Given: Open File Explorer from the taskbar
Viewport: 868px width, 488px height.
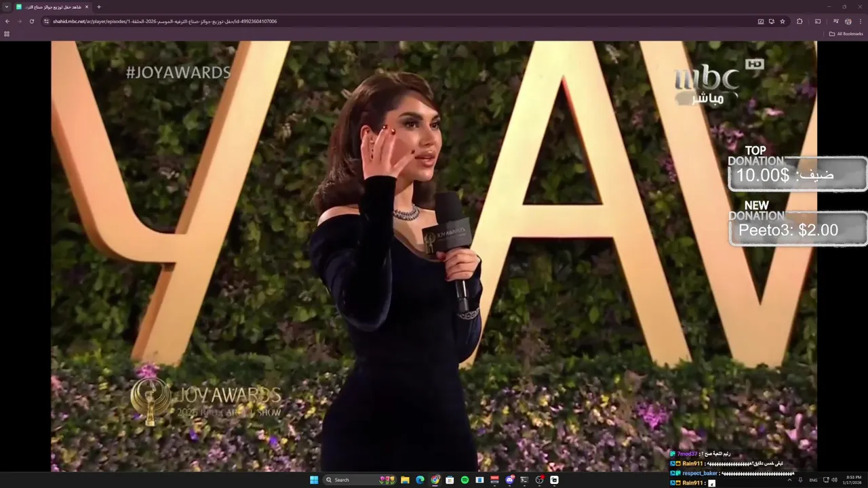Looking at the screenshot, I should click(x=405, y=480).
